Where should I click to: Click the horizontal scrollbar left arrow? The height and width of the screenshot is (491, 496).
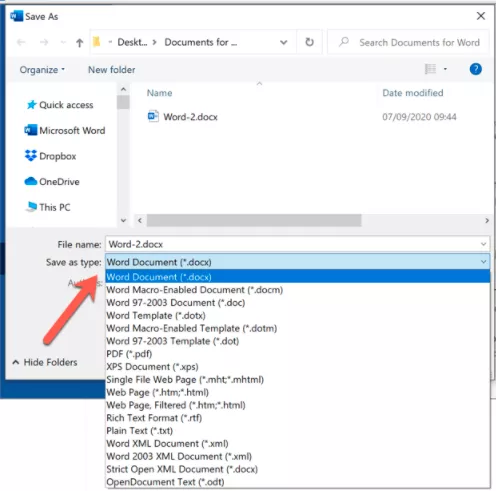tap(140, 220)
